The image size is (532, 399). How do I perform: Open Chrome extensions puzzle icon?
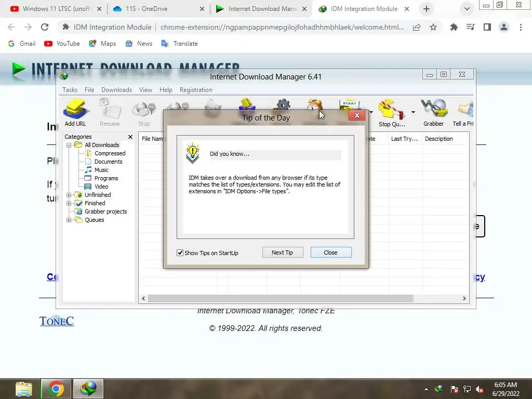point(454,27)
